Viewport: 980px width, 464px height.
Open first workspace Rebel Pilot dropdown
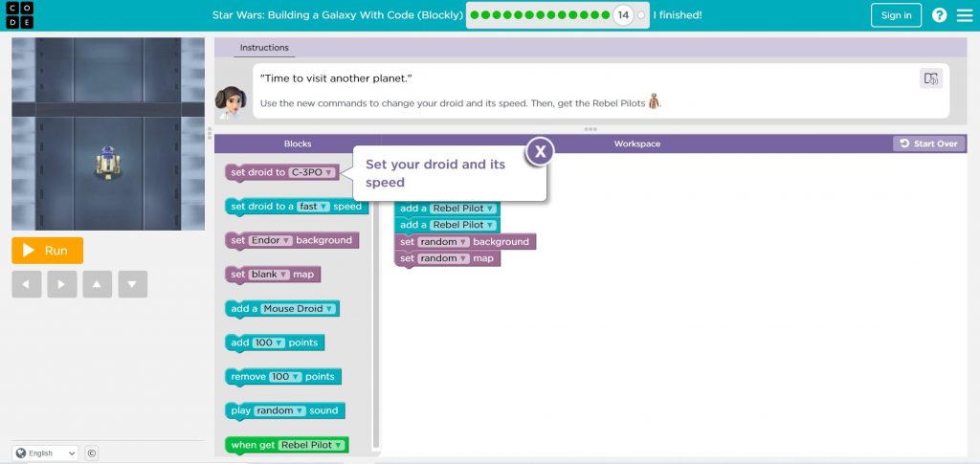(x=462, y=209)
